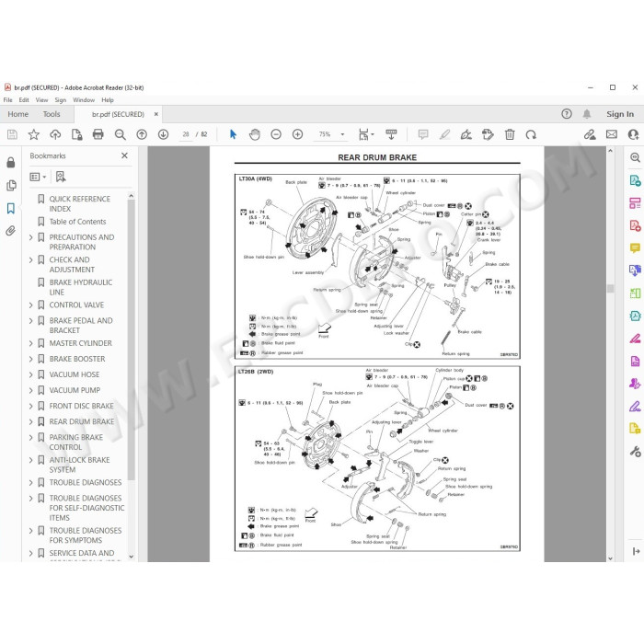Click the page number input field
The image size is (644, 644).
186,134
